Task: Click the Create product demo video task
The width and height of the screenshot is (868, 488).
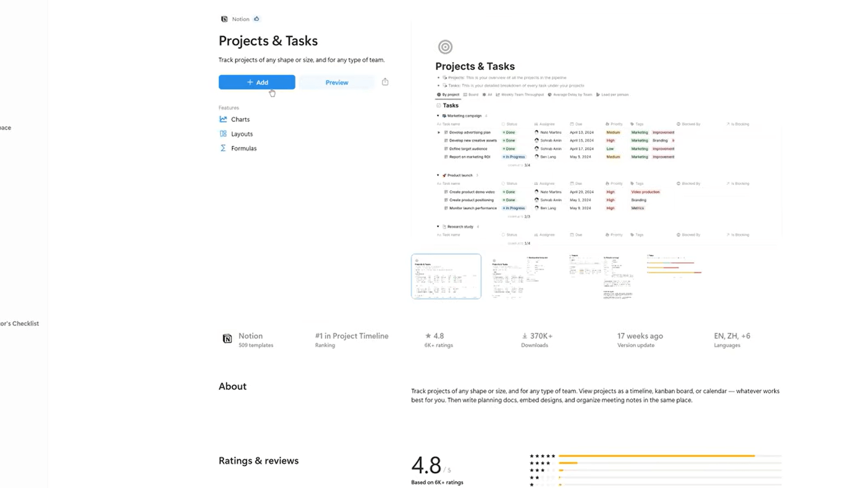Action: (x=471, y=192)
